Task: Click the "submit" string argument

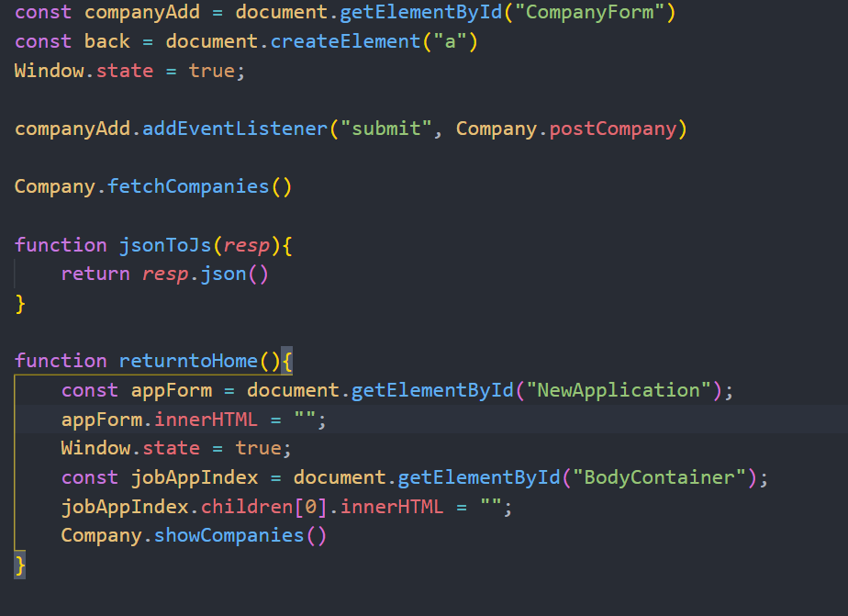Action: click(x=379, y=129)
